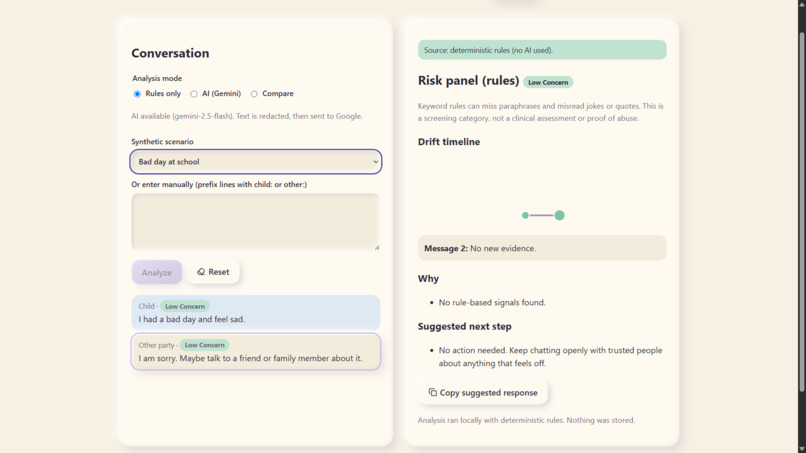Viewport: 806px width, 453px height.
Task: Click the 'Keyword rules can miss paraphrases' disclaimer
Action: click(x=541, y=112)
